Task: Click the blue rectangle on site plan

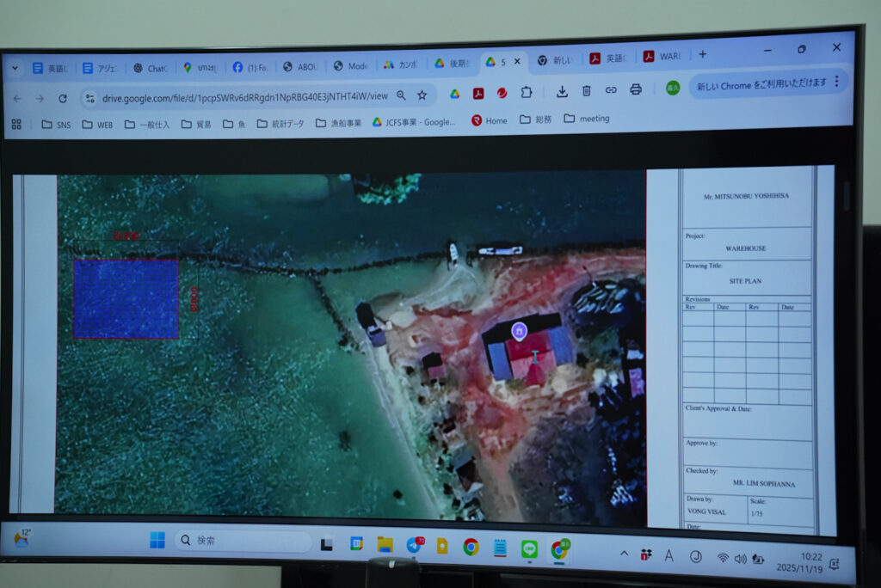Action: point(126,299)
